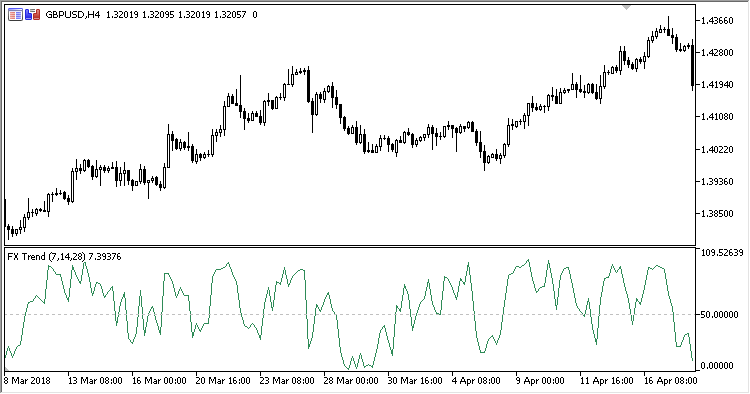This screenshot has height=394, width=750.
Task: Click price label 1.41940
Action: (x=717, y=85)
